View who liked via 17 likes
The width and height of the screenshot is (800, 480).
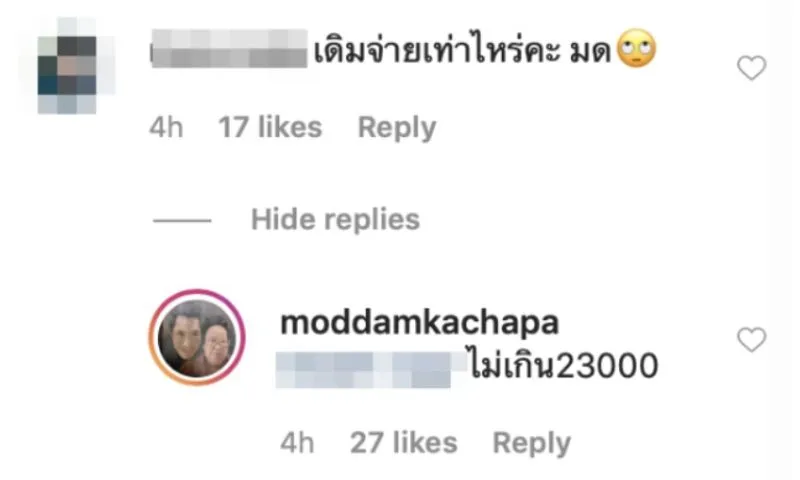(270, 127)
